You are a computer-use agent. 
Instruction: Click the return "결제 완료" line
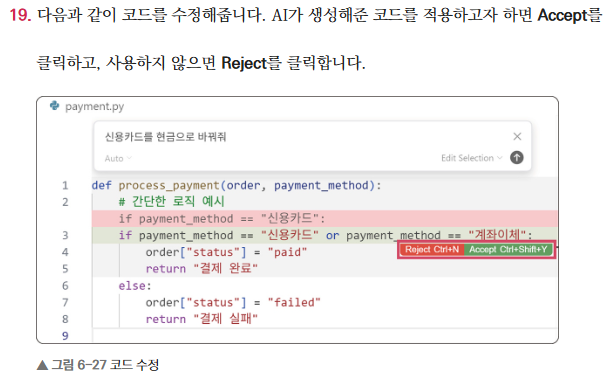pyautogui.click(x=202, y=269)
